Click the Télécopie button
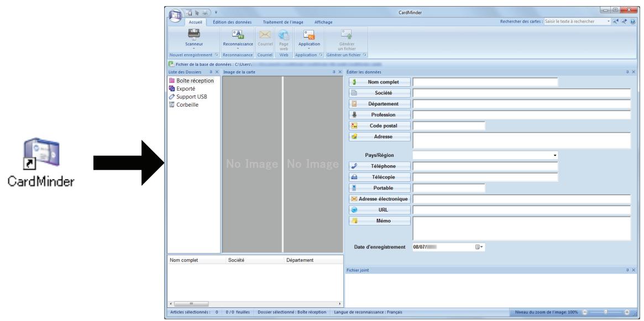644x321 pixels. pyautogui.click(x=380, y=177)
